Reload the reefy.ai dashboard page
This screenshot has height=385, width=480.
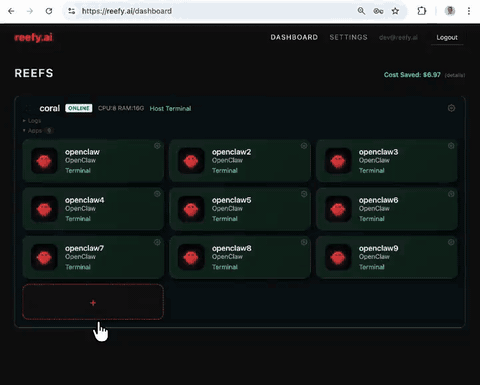49,11
